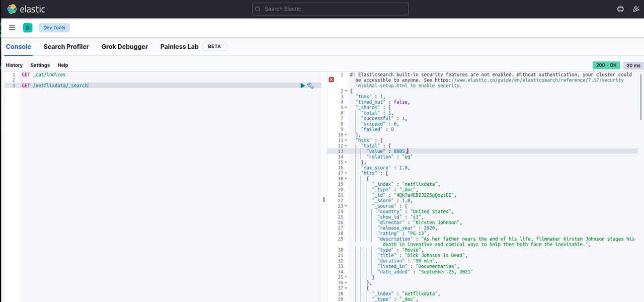Toggle the fold arrow at line 15
Viewport: 644px width, 302px height.
pos(346,162)
